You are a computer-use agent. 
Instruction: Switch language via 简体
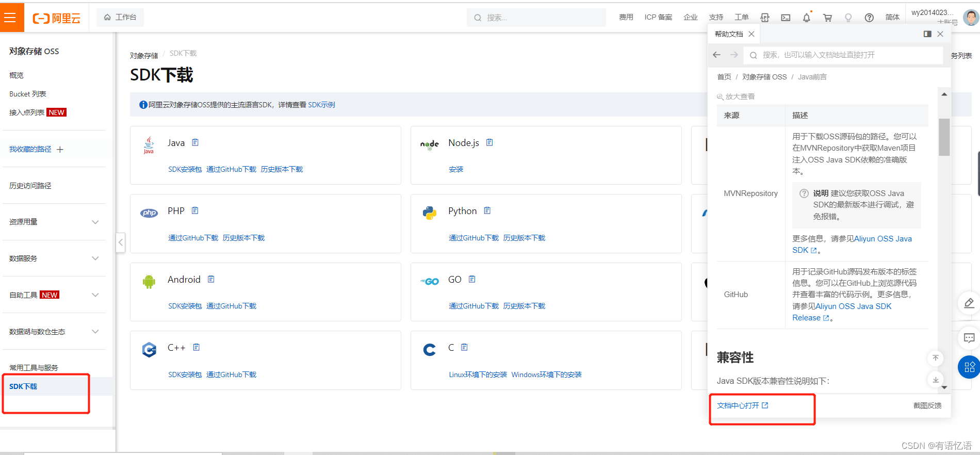coord(892,17)
